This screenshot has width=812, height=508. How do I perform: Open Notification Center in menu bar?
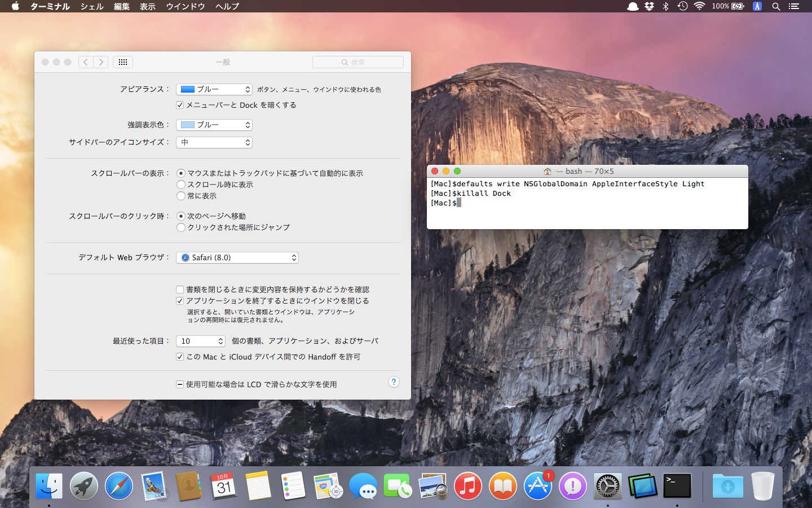794,6
